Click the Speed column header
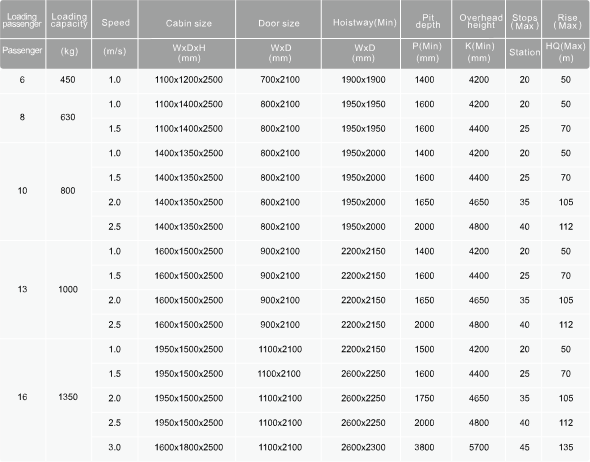This screenshot has height=462, width=590. 115,20
